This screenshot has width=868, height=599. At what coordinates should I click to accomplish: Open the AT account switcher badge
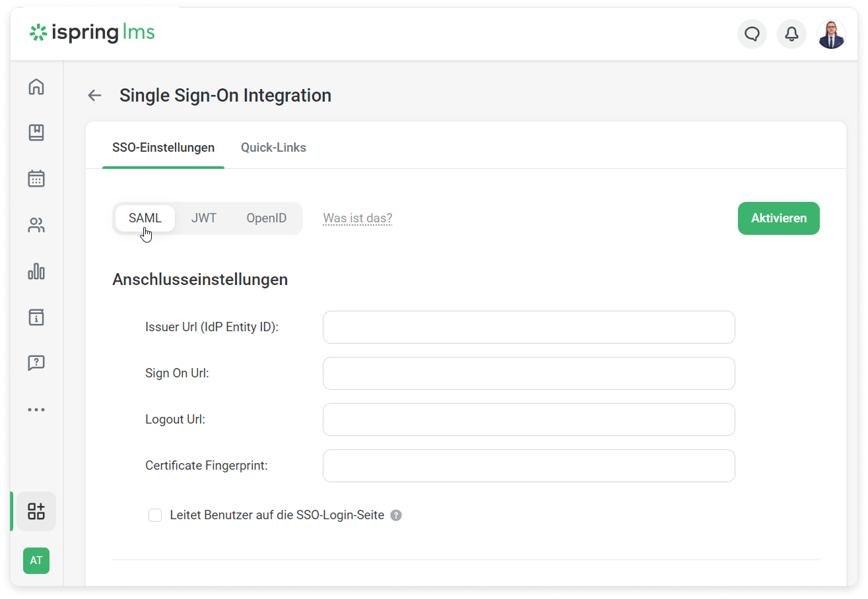click(x=36, y=561)
